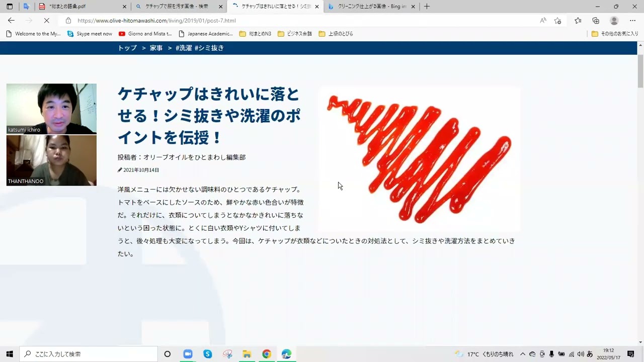Viewport: 644px width, 362px height.
Task: Open Task View circle icon on taskbar
Action: [168, 354]
